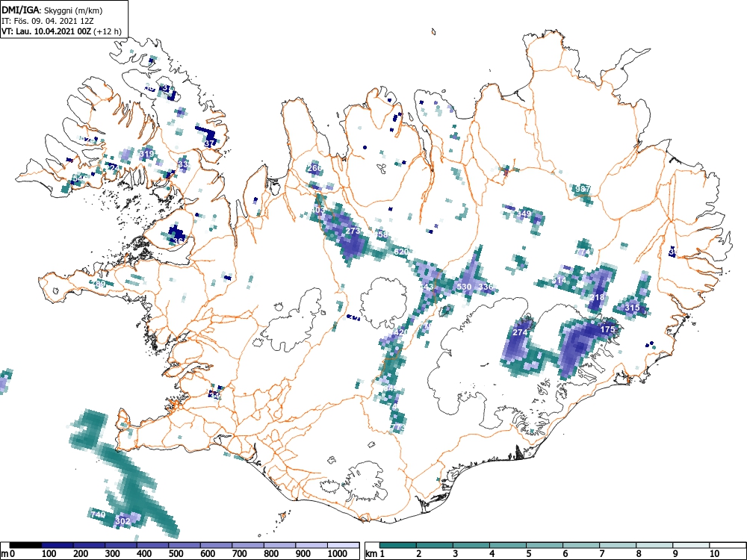Screen dimensions: 747x560
Task: Click the '620' visibility value on the map
Action: [x=401, y=252]
